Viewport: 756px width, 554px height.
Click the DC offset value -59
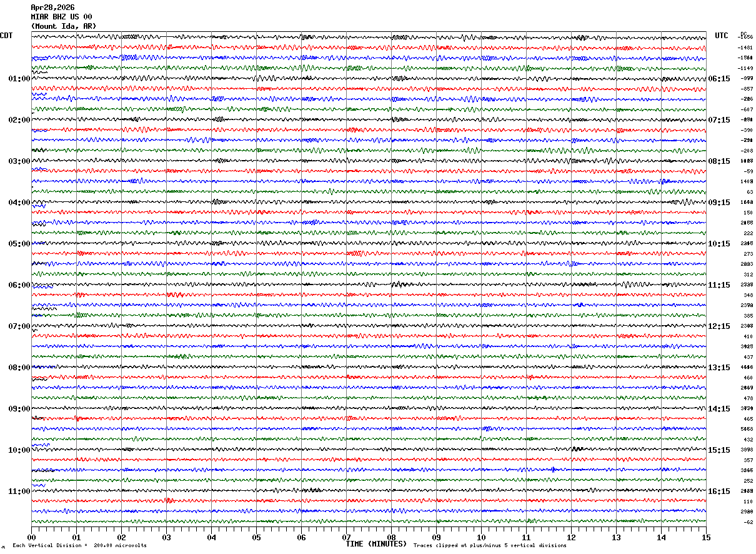click(748, 171)
